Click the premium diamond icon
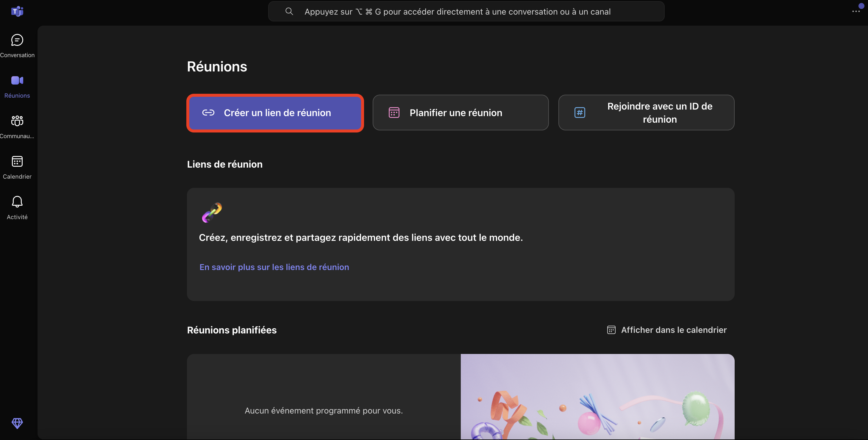Viewport: 868px width, 440px height. [x=17, y=423]
